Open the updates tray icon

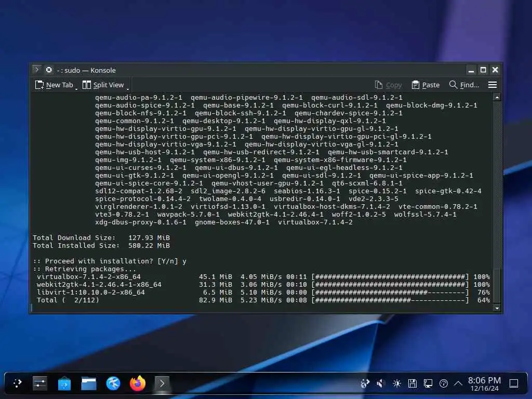[365, 383]
